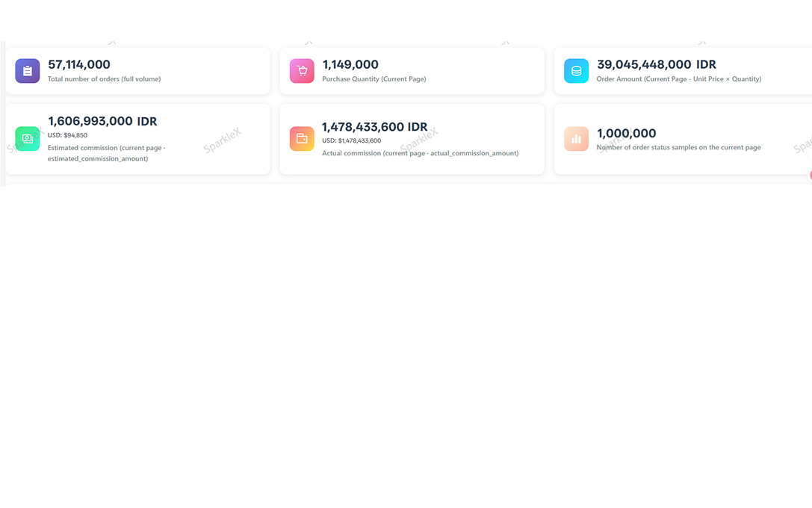This screenshot has height=508, width=812.
Task: Click the orange wallet actual commission icon
Action: (302, 139)
